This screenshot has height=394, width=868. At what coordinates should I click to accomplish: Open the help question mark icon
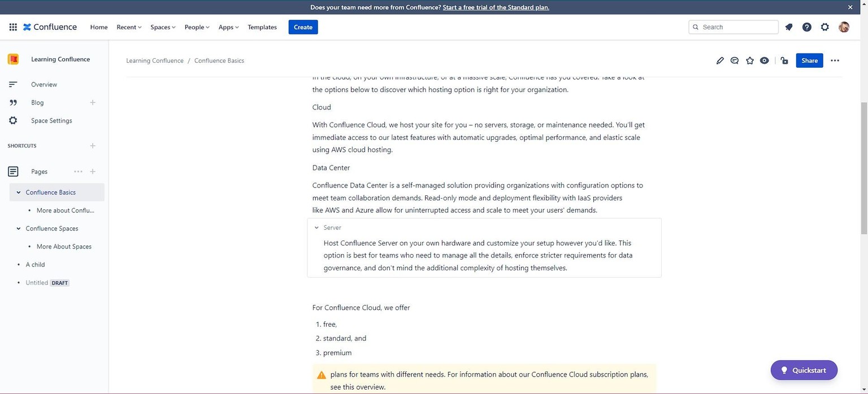point(807,27)
